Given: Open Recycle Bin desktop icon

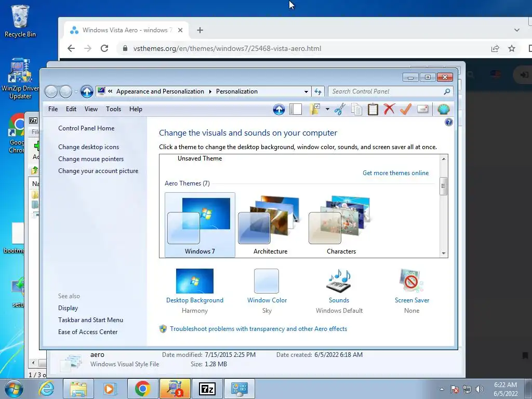Looking at the screenshot, I should [20, 21].
